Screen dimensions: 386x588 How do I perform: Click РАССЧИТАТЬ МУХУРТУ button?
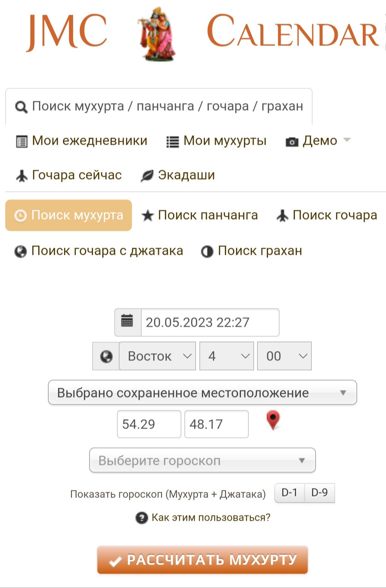pos(202,560)
